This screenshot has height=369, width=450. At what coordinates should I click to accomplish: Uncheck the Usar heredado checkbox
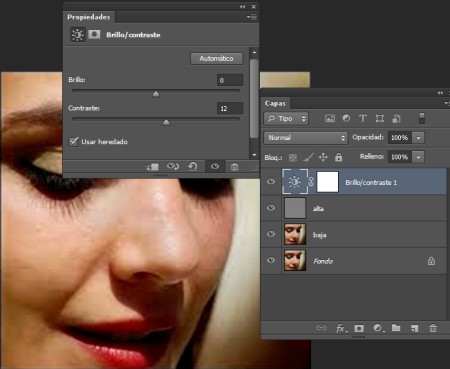click(x=74, y=141)
